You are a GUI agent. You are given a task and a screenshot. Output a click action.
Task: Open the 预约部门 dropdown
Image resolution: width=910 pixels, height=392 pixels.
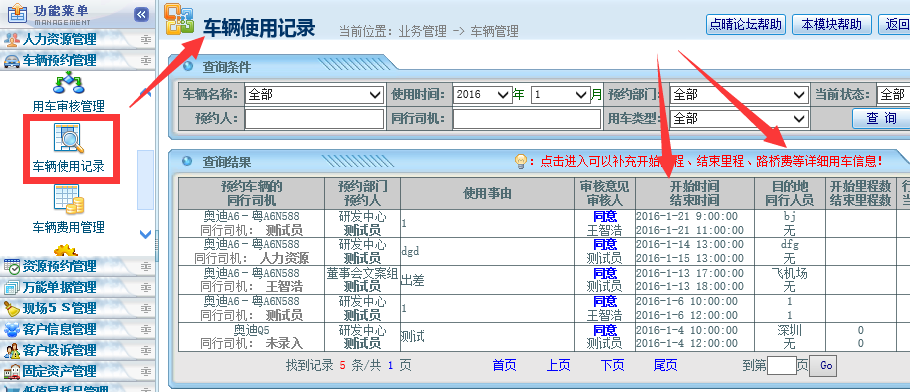click(739, 94)
